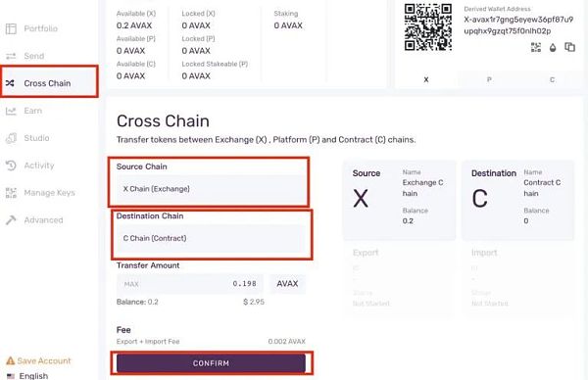Open the Source Chain dropdown
The image size is (588, 380).
point(211,189)
